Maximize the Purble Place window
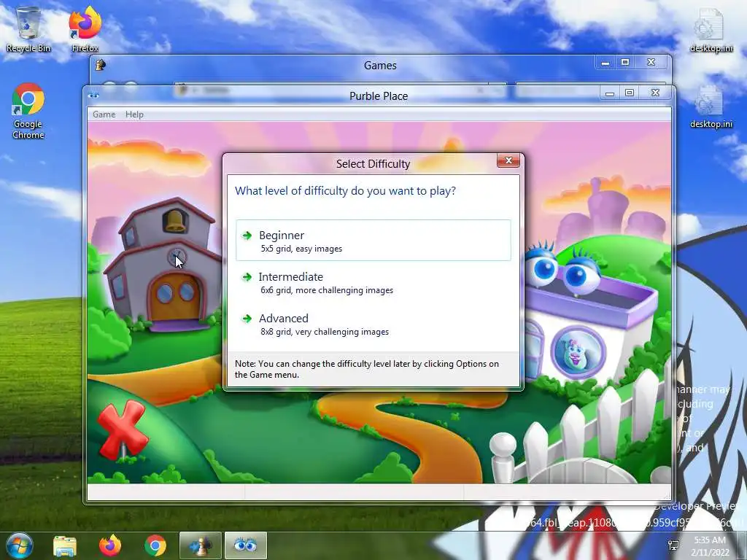The image size is (747, 560). 630,93
